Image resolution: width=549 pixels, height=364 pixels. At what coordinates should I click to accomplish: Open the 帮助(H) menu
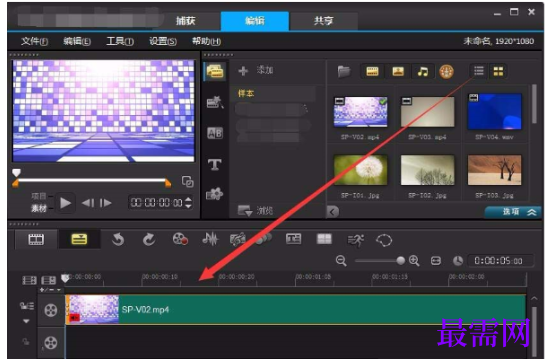(x=206, y=42)
